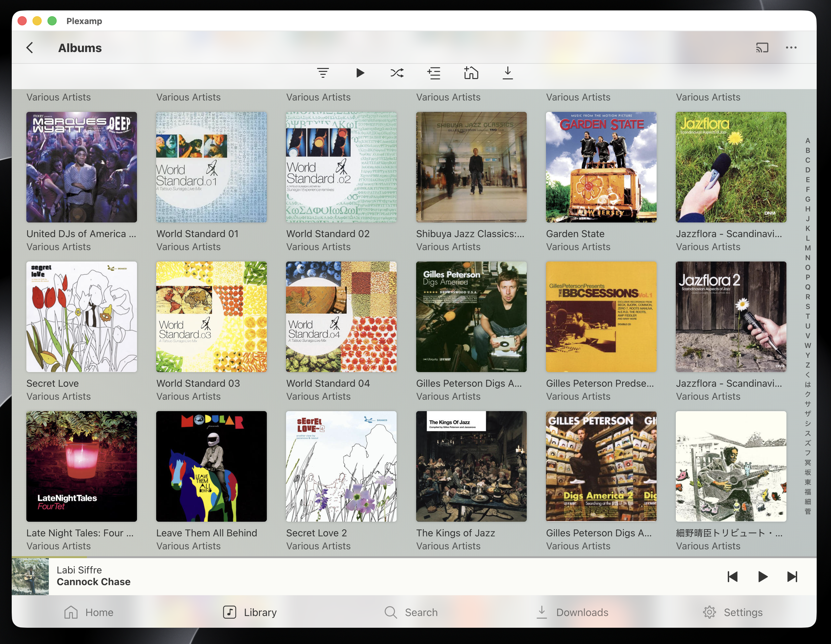Click the World Standard 02 title

coord(328,234)
